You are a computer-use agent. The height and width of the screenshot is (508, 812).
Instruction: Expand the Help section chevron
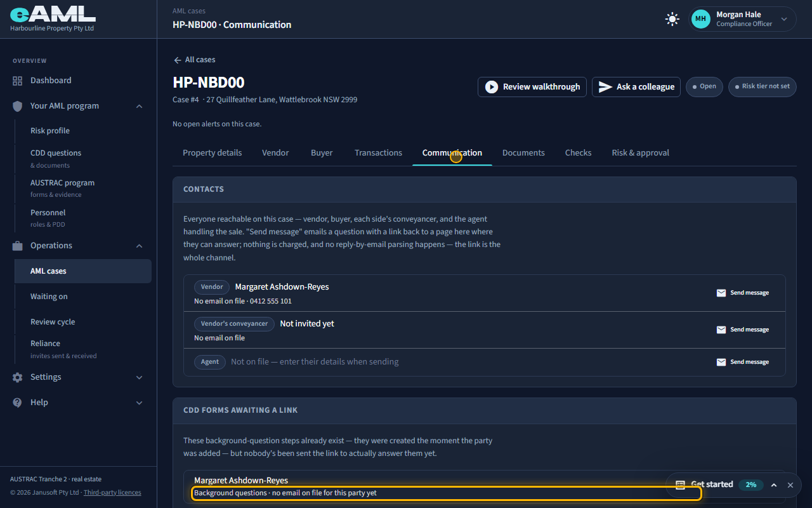[x=140, y=403]
